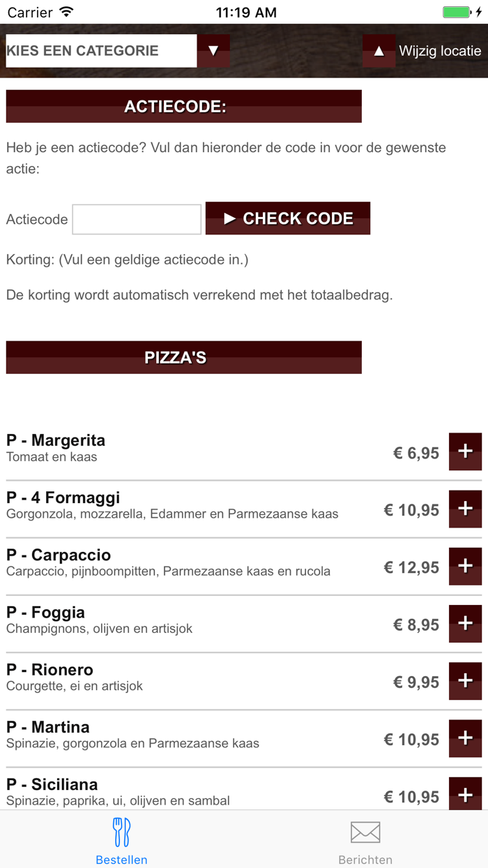This screenshot has width=488, height=868.
Task: Add P - Rionero pizza to order
Action: pos(465,680)
